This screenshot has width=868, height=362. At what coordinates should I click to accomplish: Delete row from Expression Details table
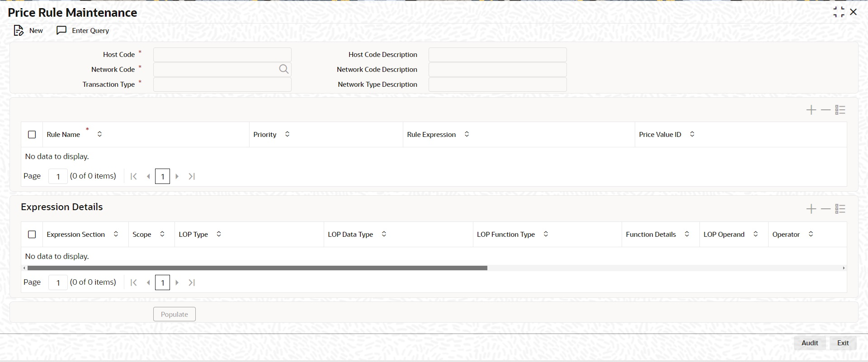click(826, 209)
